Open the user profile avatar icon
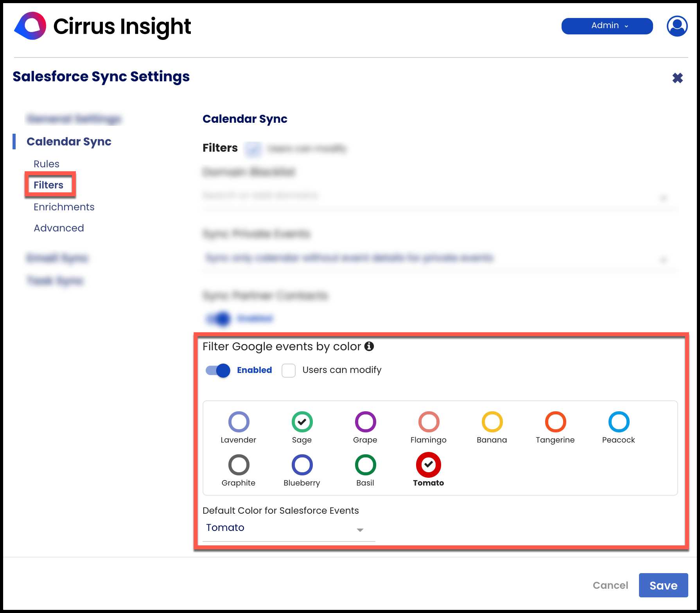 677,26
